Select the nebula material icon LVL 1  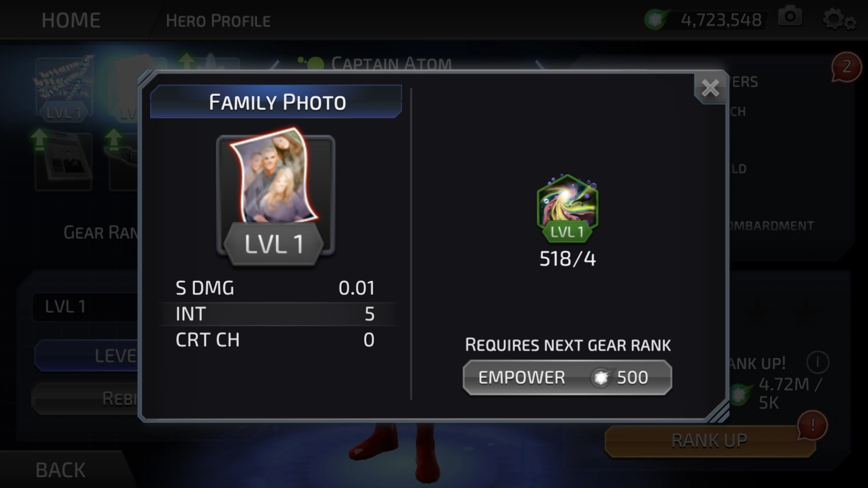pos(567,209)
